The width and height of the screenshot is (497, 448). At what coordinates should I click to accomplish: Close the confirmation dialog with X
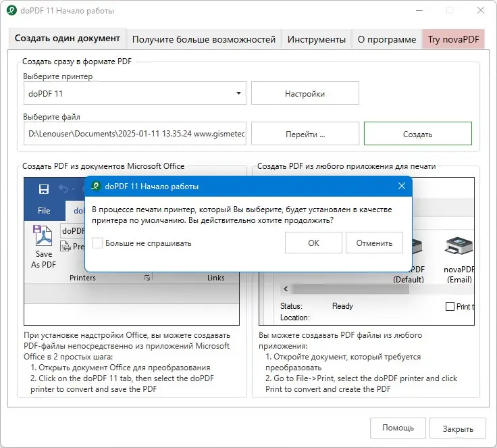[x=402, y=186]
